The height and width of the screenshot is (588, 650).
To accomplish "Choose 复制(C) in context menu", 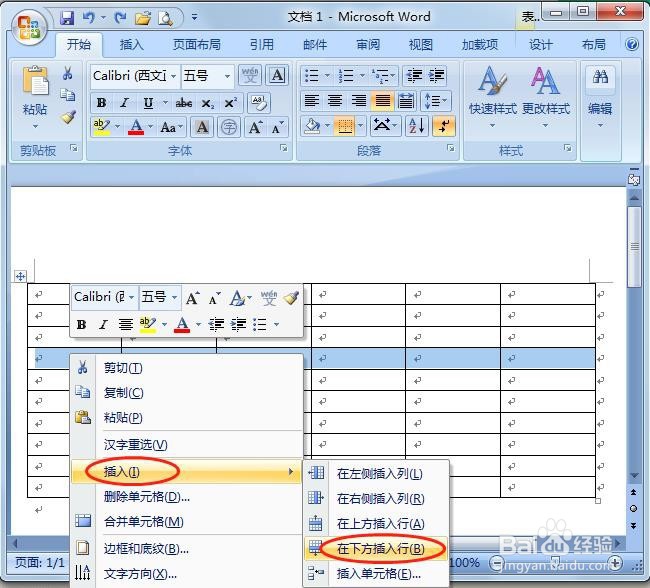I will pos(187,392).
